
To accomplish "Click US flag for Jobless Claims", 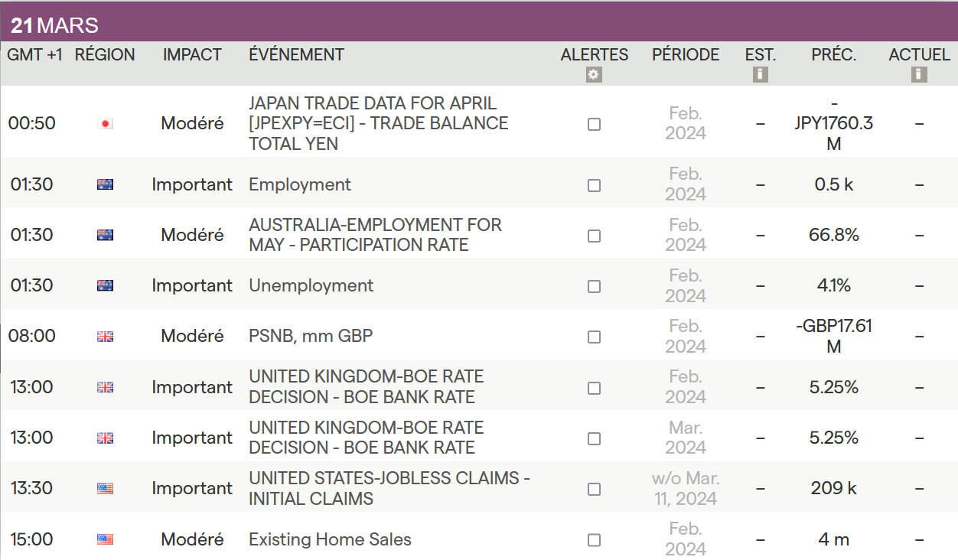I will (x=106, y=489).
